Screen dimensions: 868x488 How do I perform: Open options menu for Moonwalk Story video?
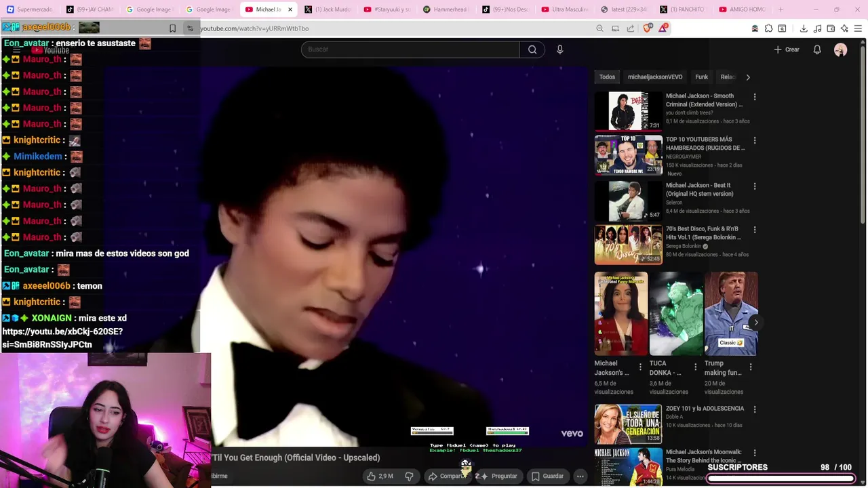tap(754, 453)
